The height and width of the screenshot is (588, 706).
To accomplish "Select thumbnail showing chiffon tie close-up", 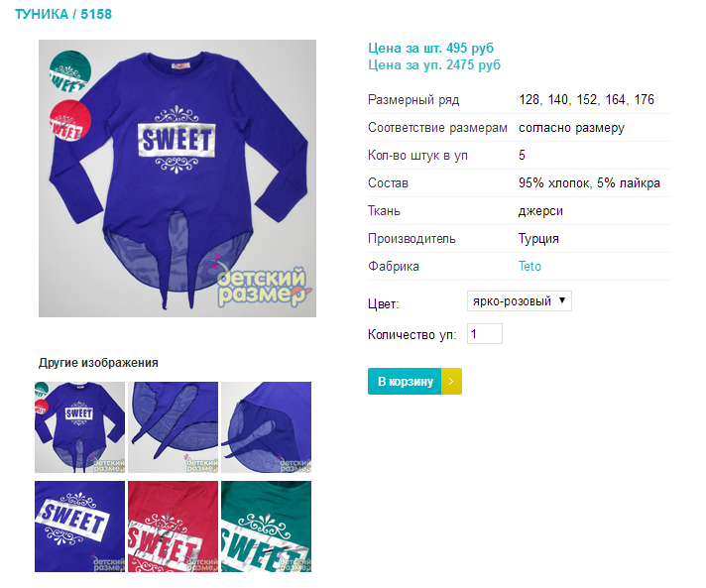I will (173, 427).
